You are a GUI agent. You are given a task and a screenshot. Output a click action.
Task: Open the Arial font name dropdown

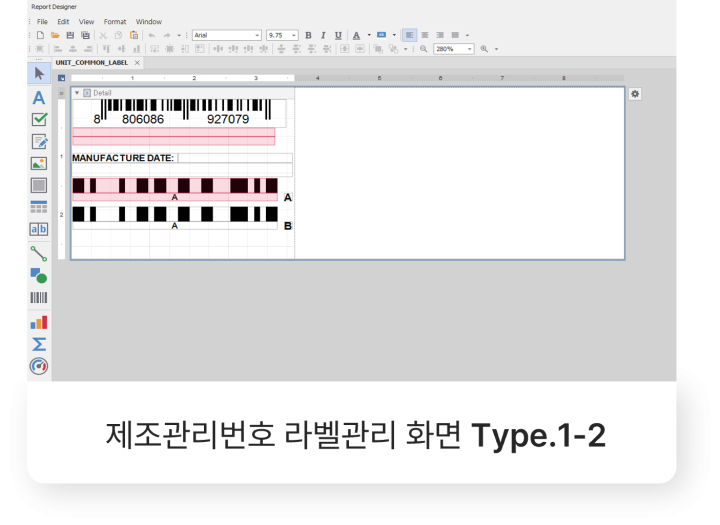[257, 35]
